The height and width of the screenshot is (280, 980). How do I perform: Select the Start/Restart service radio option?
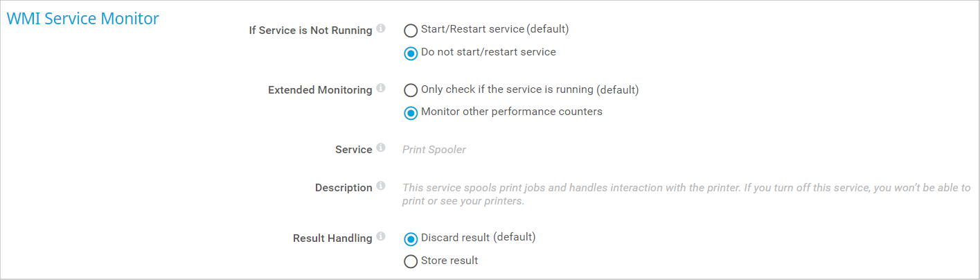tap(411, 30)
